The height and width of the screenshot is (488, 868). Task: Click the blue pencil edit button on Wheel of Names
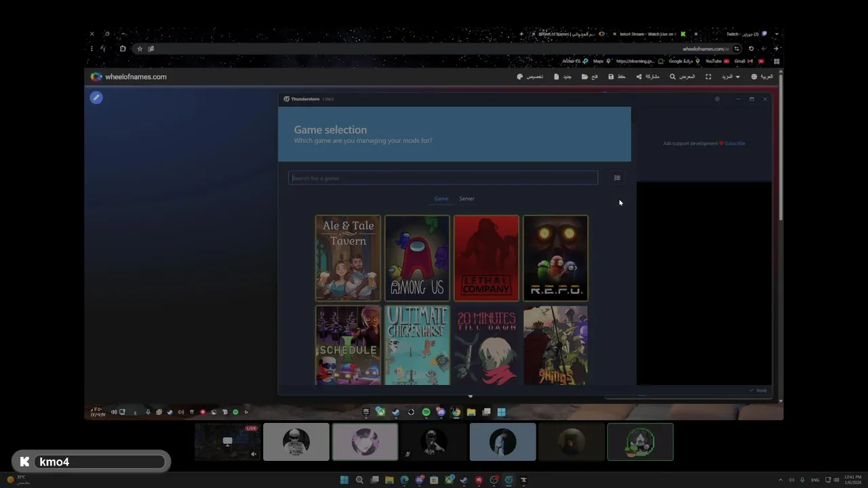coord(96,98)
